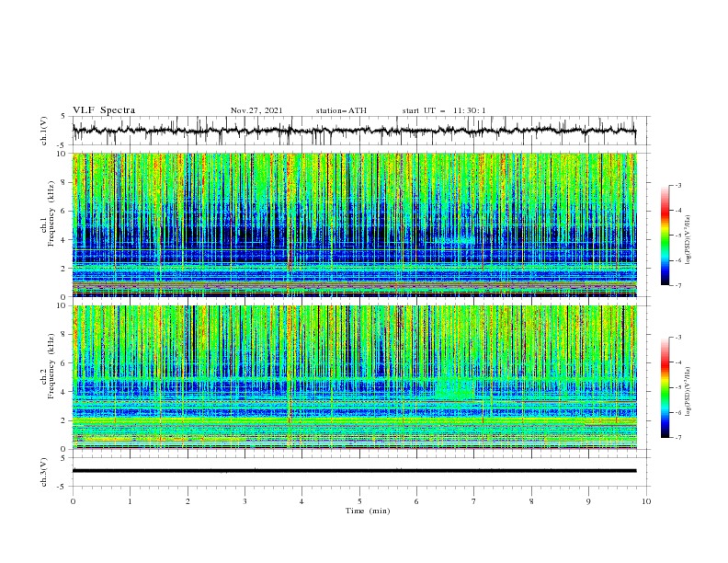Screen dimensions: 728x563
Task: Click the '-3' label on ch.1 color bar
Action: tap(678, 185)
